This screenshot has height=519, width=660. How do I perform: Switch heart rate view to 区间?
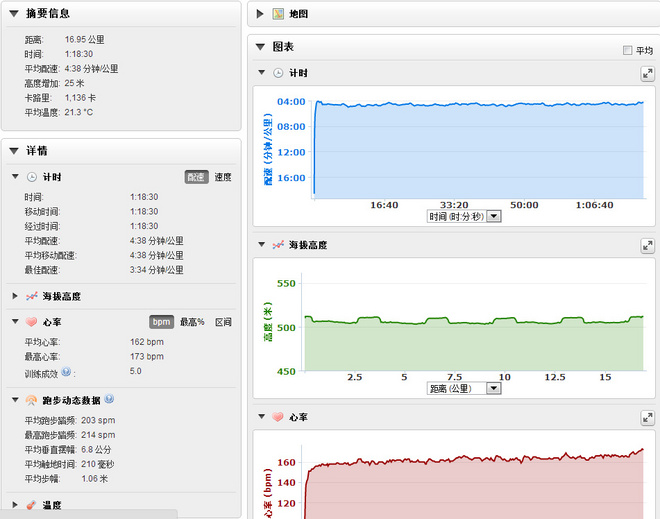point(223,322)
